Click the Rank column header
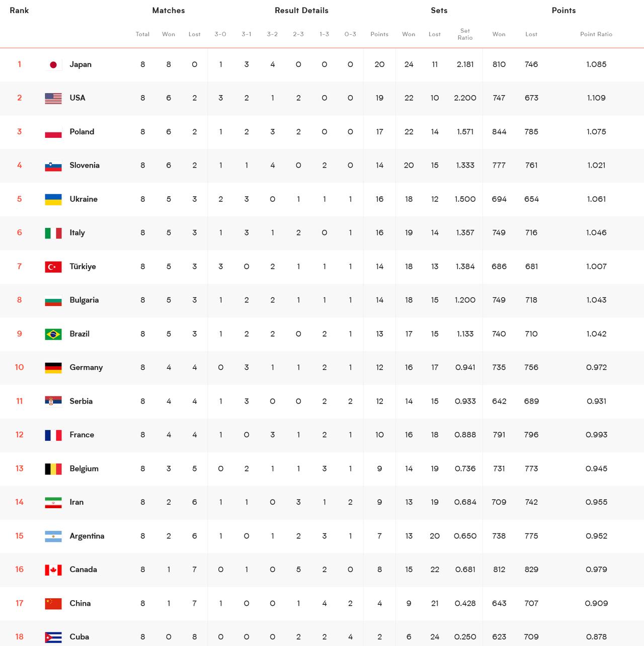This screenshot has height=646, width=644. coord(19,11)
